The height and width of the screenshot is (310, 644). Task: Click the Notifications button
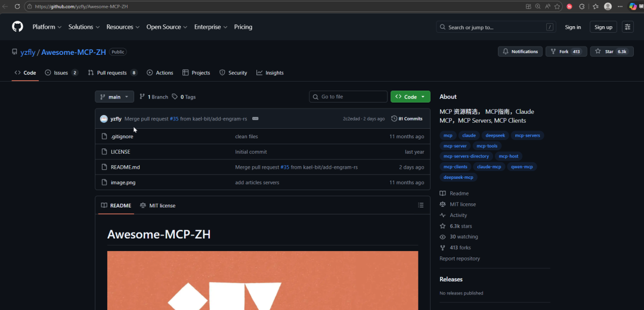pyautogui.click(x=521, y=52)
